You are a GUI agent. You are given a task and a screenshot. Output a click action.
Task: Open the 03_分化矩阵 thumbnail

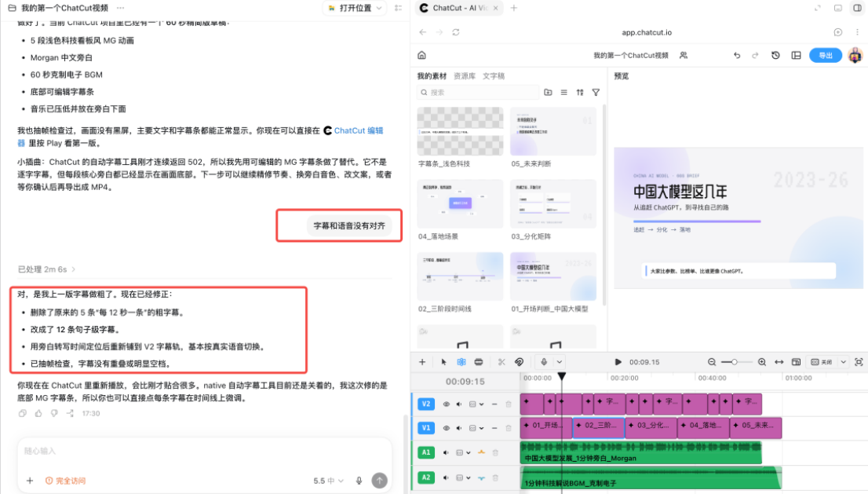pos(553,203)
